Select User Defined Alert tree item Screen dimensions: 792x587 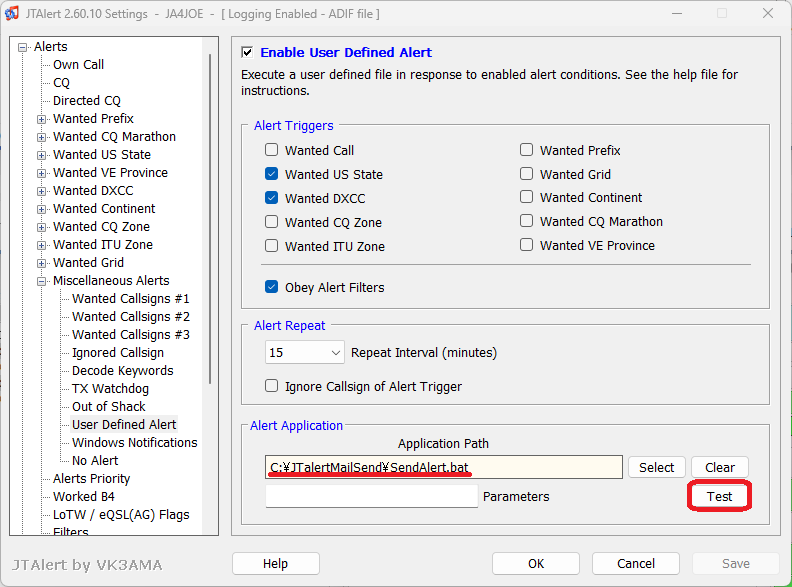click(x=124, y=424)
